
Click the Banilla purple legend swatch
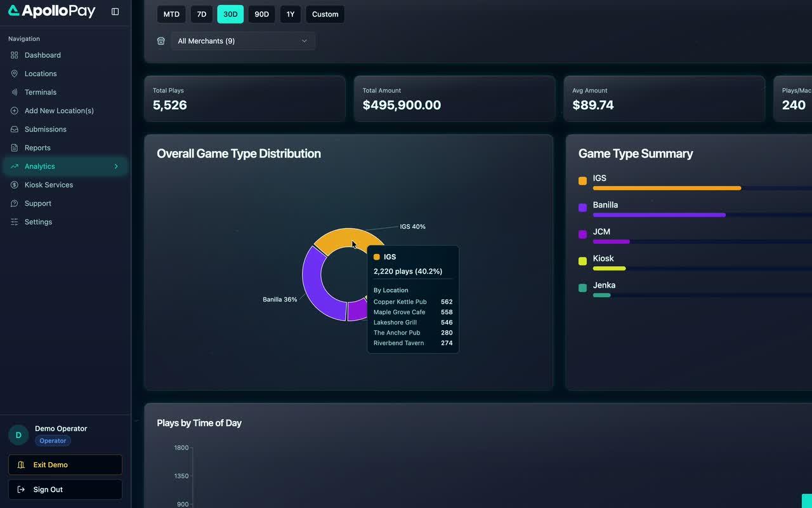582,208
